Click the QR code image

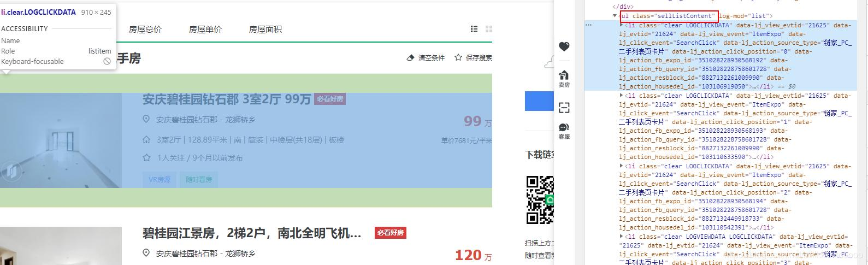coord(540,199)
